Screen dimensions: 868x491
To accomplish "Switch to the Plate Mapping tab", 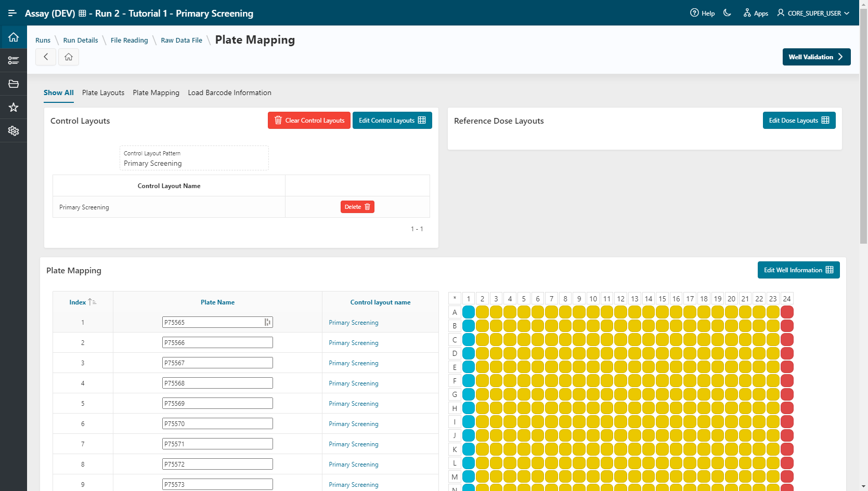I will click(156, 92).
